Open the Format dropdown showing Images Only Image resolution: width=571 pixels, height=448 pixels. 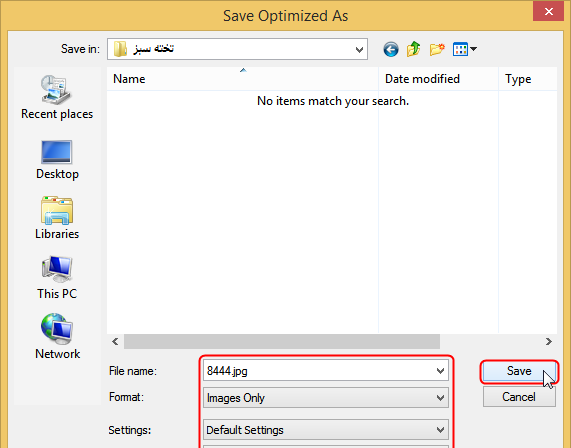coord(326,398)
